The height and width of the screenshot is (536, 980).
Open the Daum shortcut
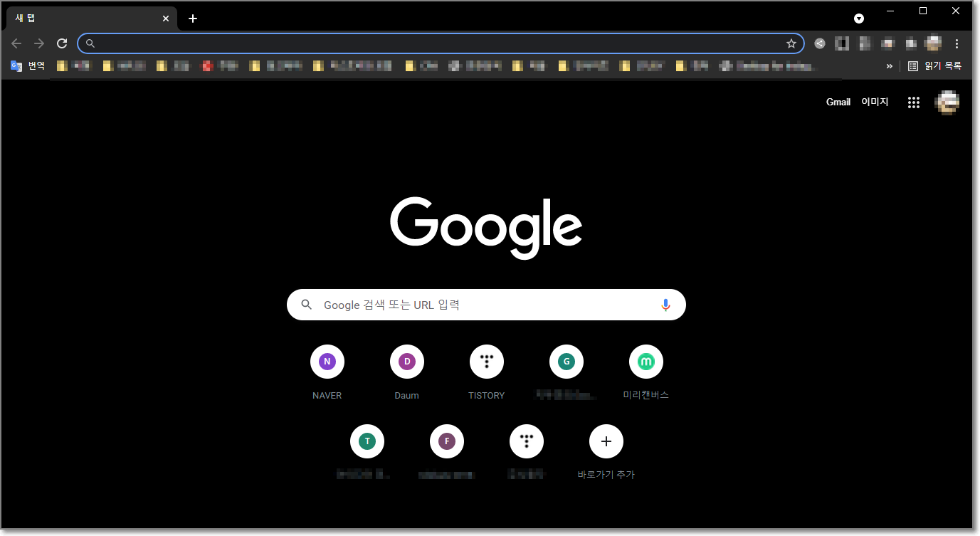[x=407, y=372]
